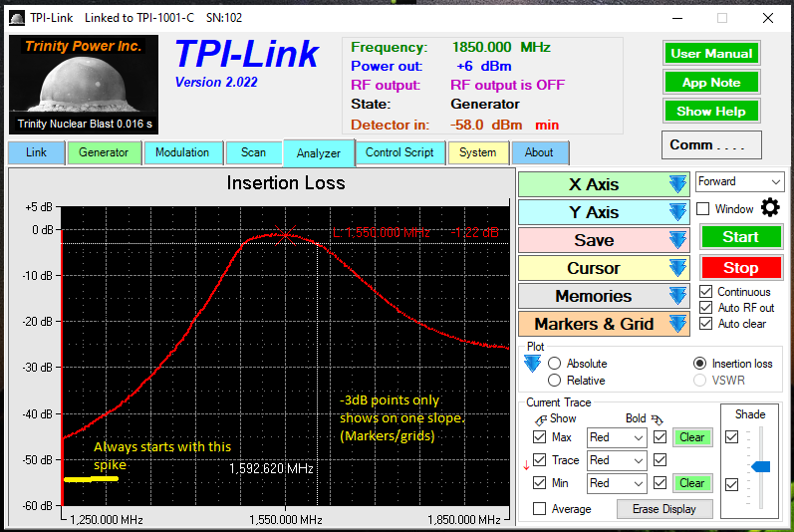This screenshot has width=794, height=532.
Task: Switch to the Analyzer tab
Action: click(x=319, y=153)
